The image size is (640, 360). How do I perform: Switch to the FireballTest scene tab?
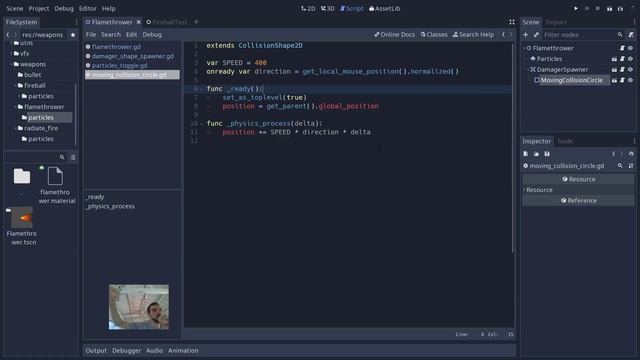click(x=167, y=22)
